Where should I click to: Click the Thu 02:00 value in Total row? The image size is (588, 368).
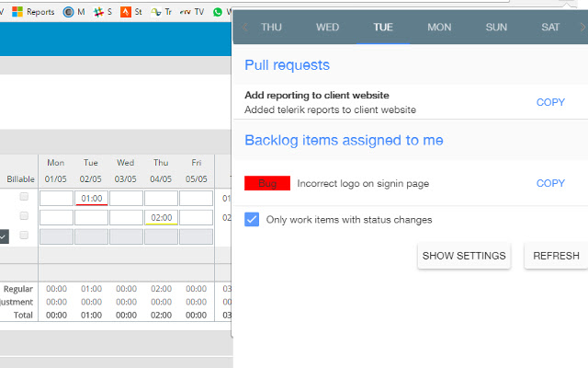(x=162, y=315)
